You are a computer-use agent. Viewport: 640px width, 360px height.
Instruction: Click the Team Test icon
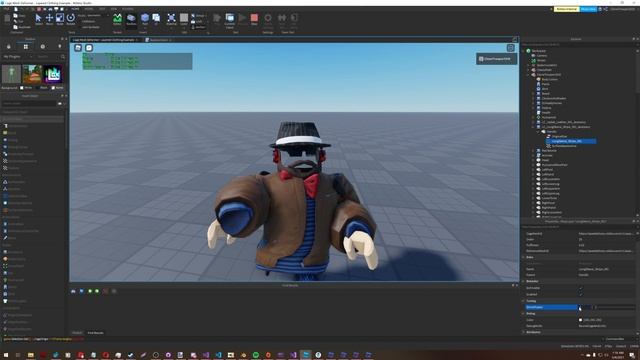[282, 19]
